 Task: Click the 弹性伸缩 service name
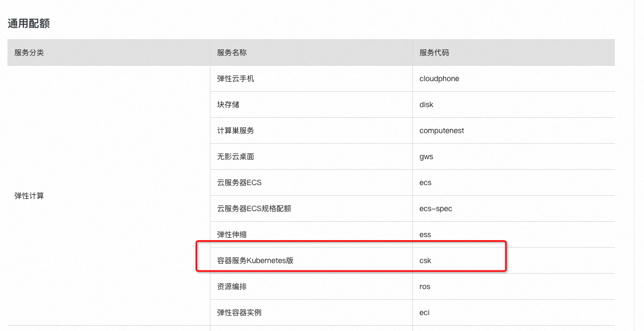(x=232, y=234)
